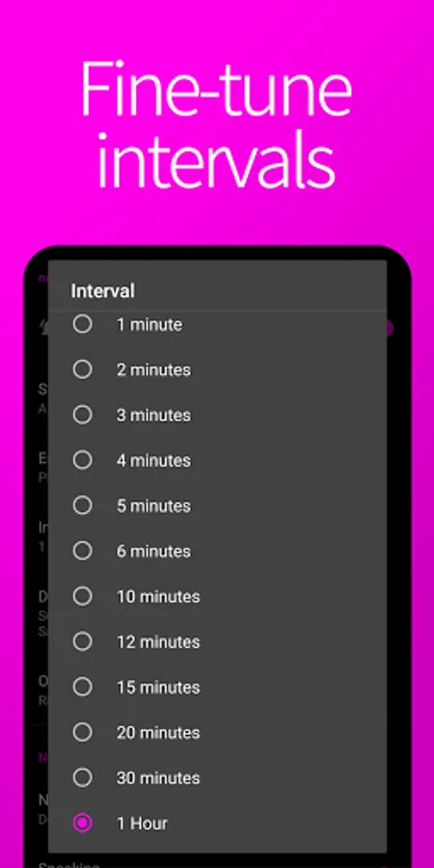Click the "2 minutes" option text
Image resolution: width=434 pixels, height=868 pixels.
(153, 369)
